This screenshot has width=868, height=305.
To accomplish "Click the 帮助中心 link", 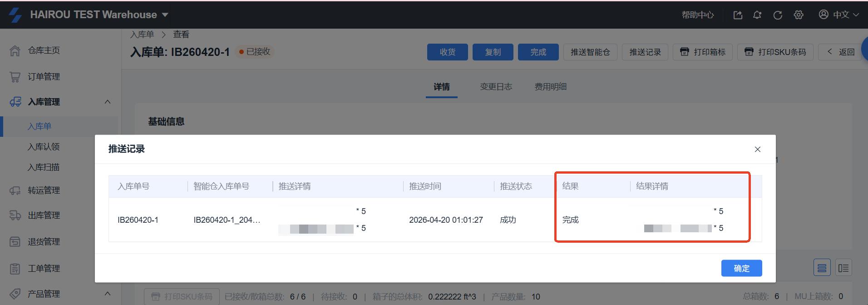I will tap(697, 15).
